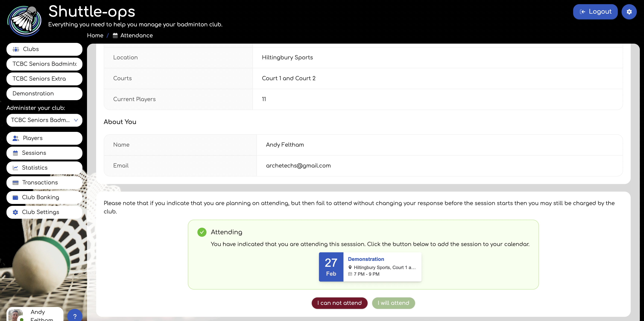Click the Logout button

point(595,12)
